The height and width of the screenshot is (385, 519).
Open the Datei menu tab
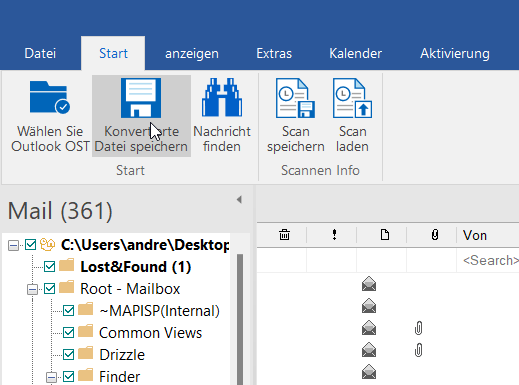(40, 53)
